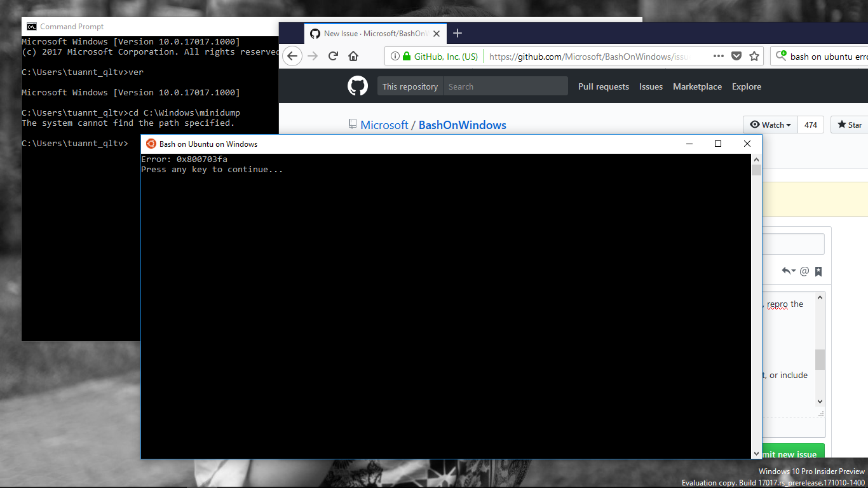This screenshot has height=488, width=868.
Task: Click the repository book icon beside Microsoft
Action: tap(352, 125)
